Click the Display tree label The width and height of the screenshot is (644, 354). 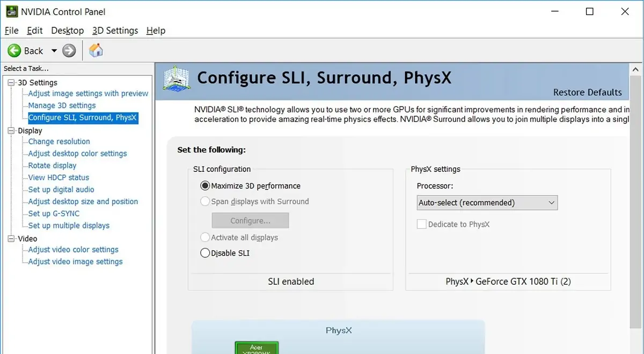30,131
